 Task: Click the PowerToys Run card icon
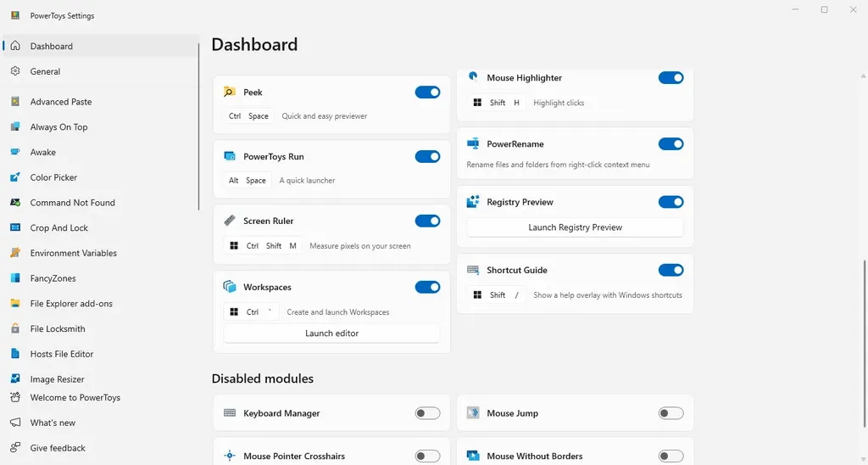(x=229, y=156)
